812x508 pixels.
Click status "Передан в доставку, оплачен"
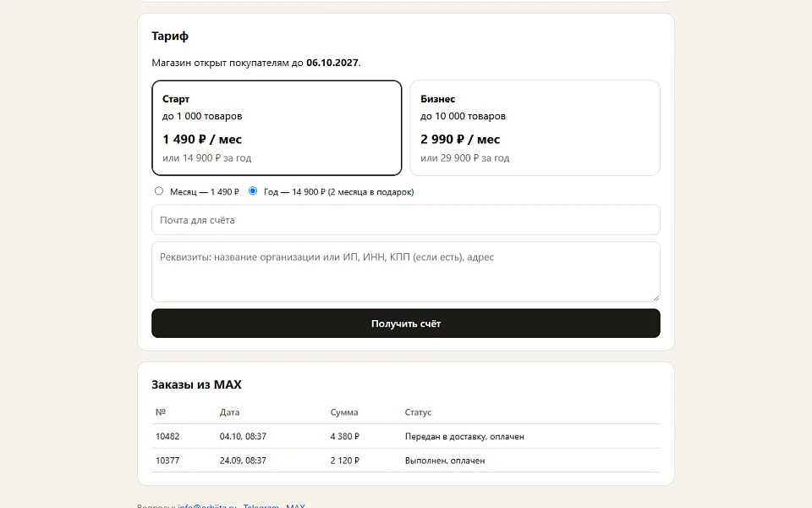tap(464, 437)
